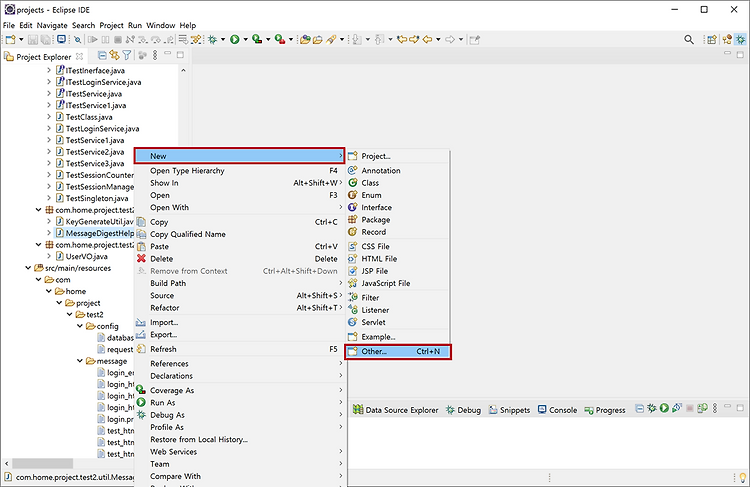Open the Navigate menu
Image resolution: width=750 pixels, height=487 pixels.
tap(52, 25)
